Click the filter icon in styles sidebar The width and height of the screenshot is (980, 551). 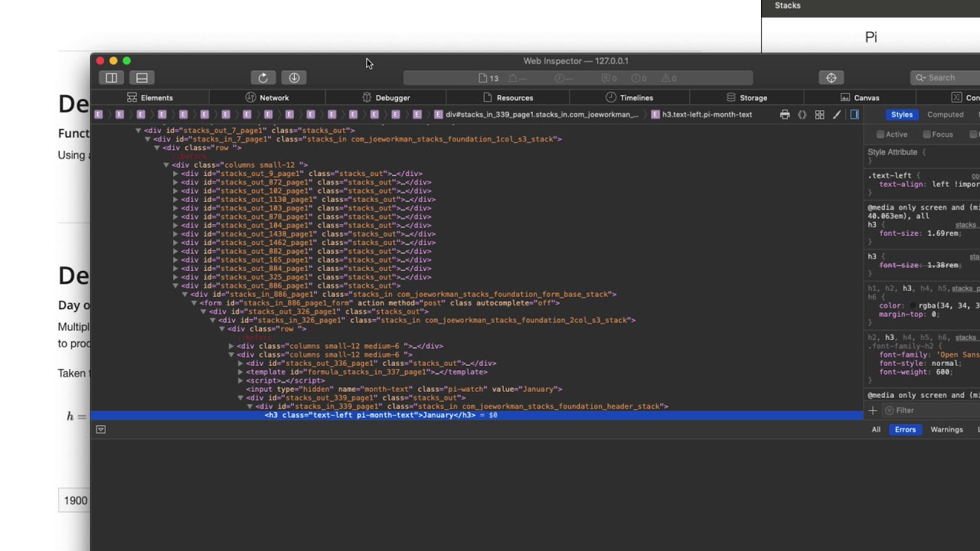tap(889, 411)
